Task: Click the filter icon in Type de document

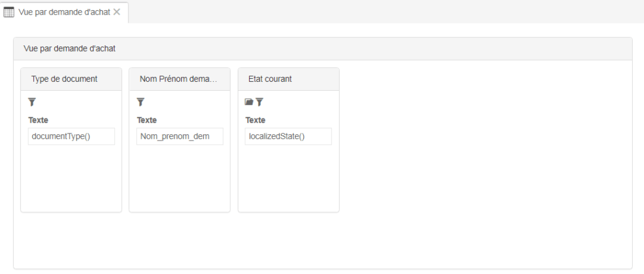Action: (33, 101)
